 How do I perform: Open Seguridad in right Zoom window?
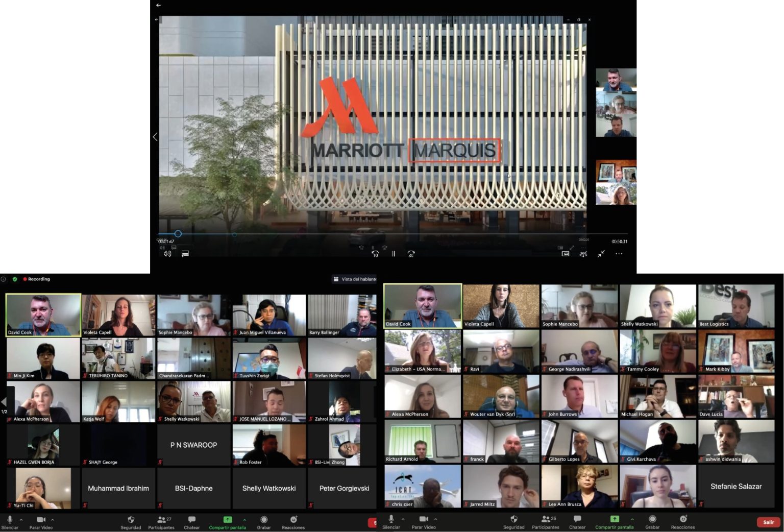click(x=514, y=522)
